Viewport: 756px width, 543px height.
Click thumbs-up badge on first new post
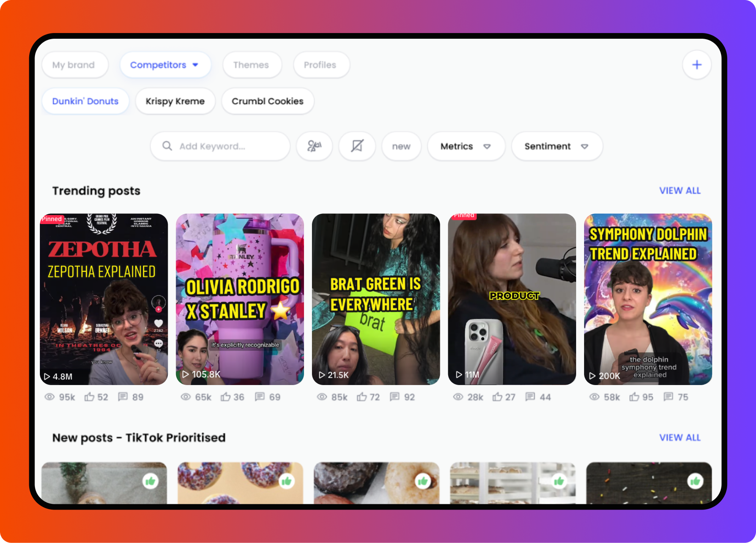coord(150,481)
